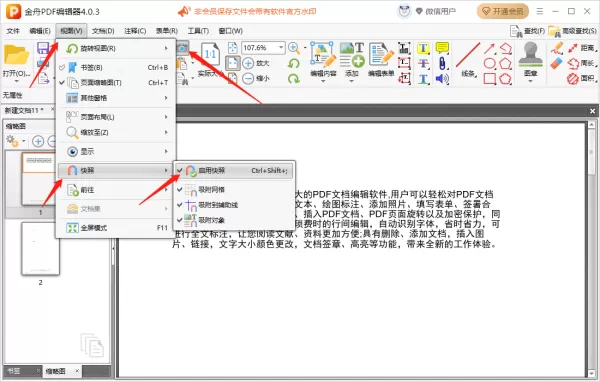Viewport: 600px width, 382px height.
Task: Select page 2 thumbnail
Action: click(41, 248)
